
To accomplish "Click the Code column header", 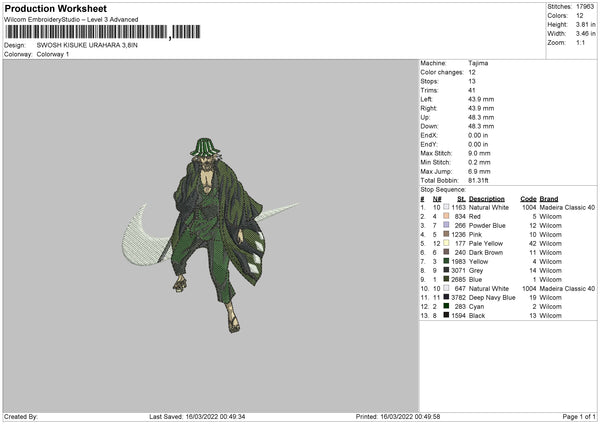I will [x=528, y=199].
